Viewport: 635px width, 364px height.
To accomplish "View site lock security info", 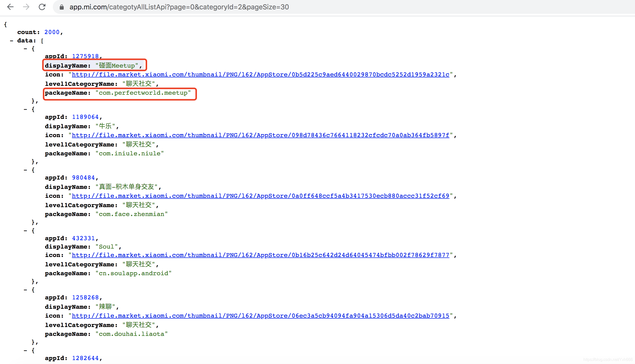I will coord(61,7).
